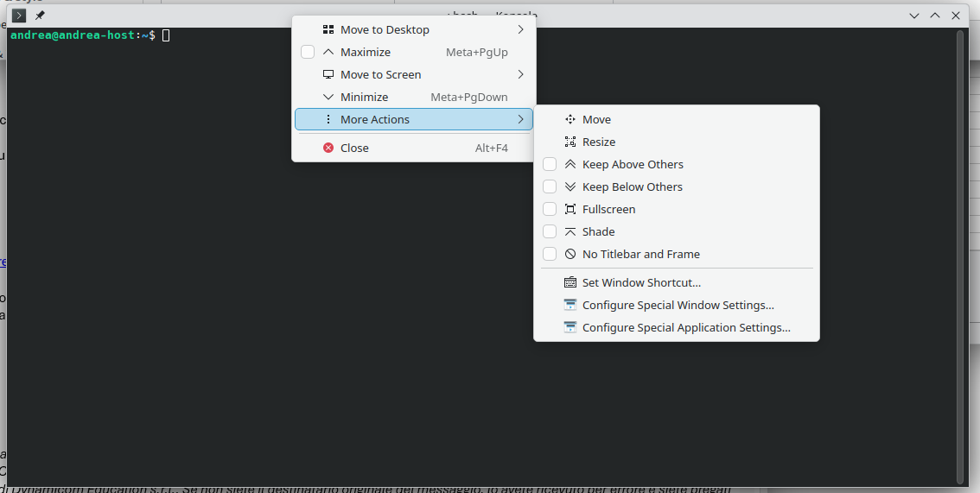
Task: Enable the Keep Above Others checkbox
Action: click(550, 165)
